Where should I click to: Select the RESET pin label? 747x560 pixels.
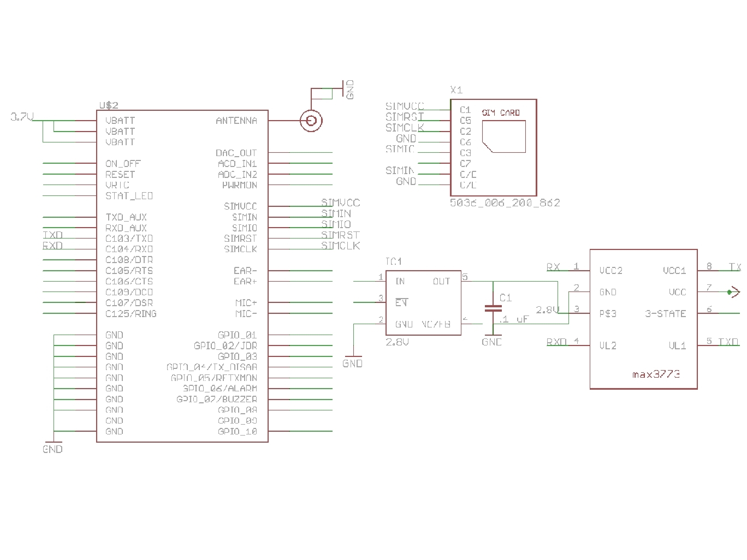tap(120, 175)
